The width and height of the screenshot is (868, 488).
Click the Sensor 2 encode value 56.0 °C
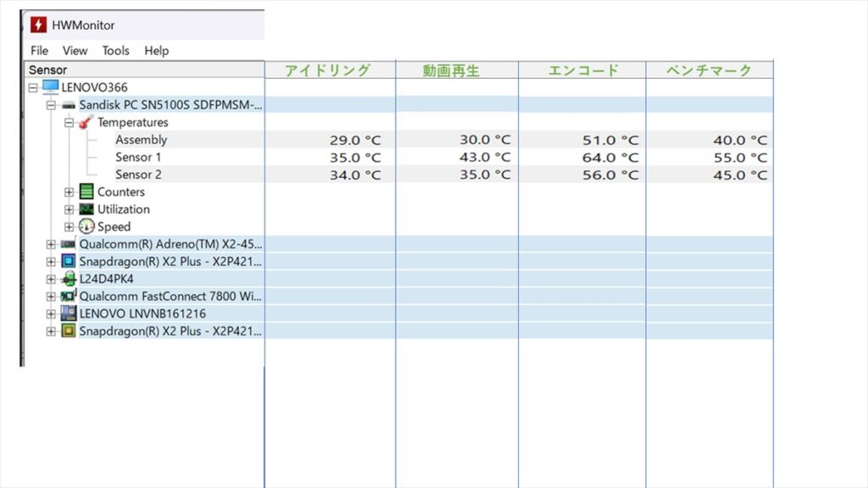click(610, 175)
